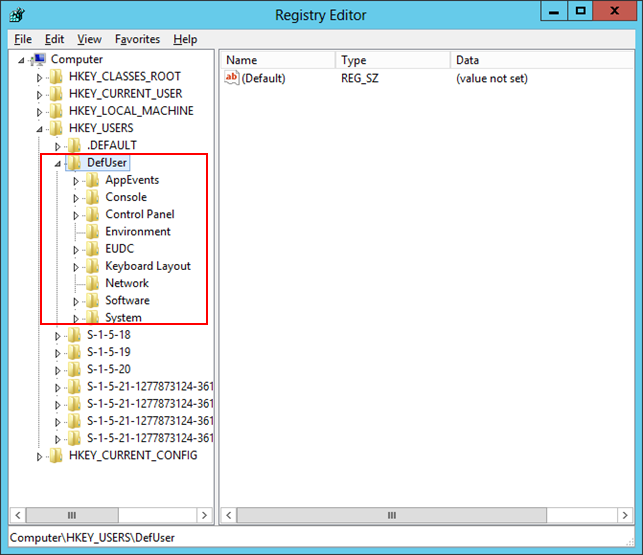Click values pane scroll left arrow
Image resolution: width=643 pixels, height=555 pixels.
[x=229, y=515]
